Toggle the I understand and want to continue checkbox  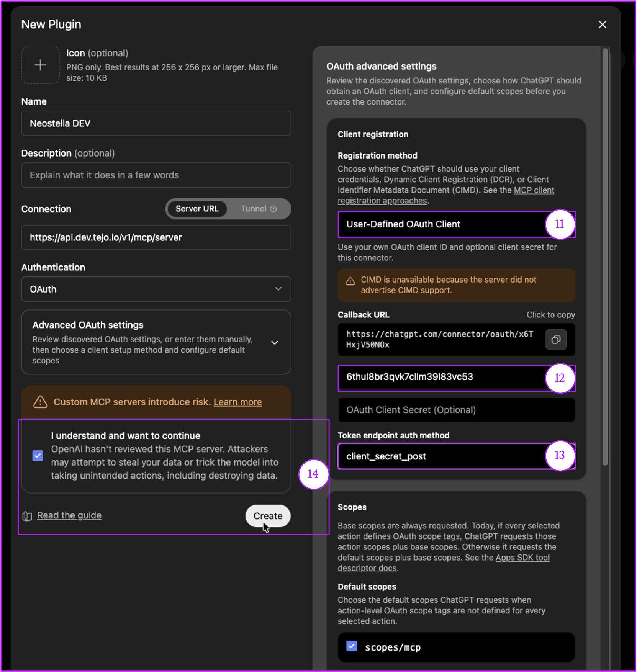click(x=38, y=455)
